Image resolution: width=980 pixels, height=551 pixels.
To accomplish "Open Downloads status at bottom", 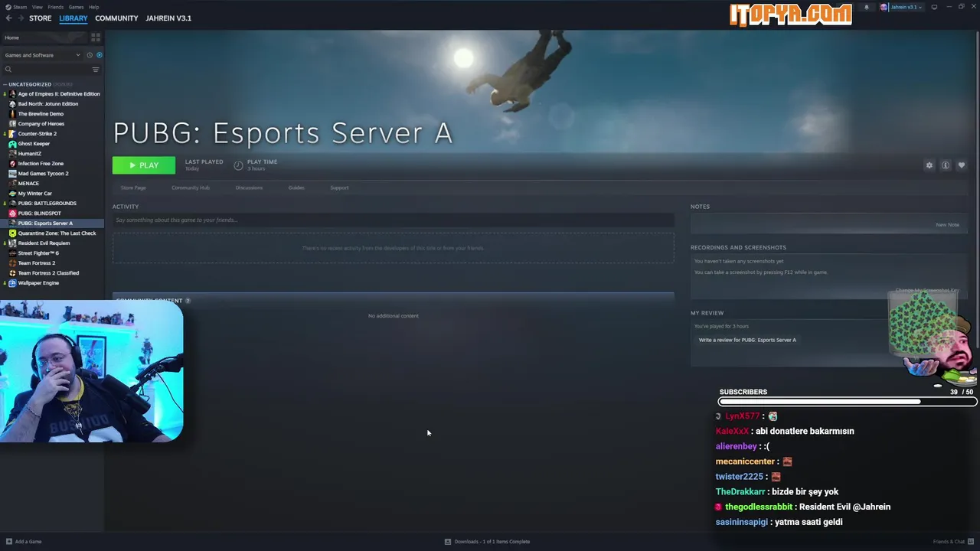I will [487, 542].
